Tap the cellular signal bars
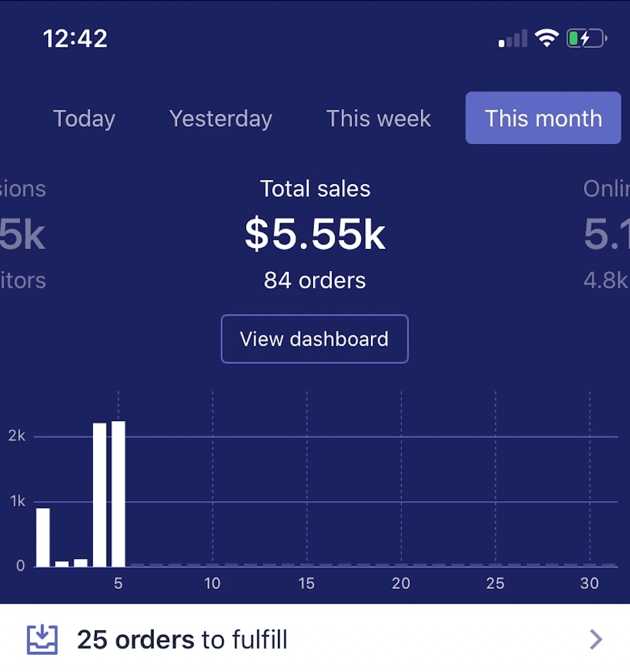Screen dimensions: 630x672 tap(513, 40)
